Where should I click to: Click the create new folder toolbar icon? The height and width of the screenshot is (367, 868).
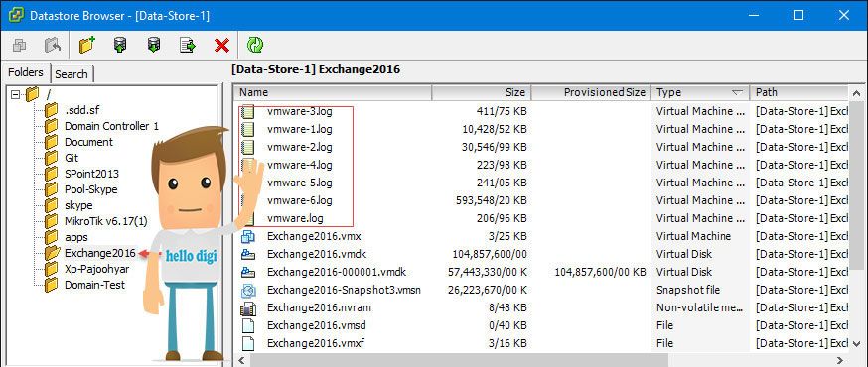(87, 45)
